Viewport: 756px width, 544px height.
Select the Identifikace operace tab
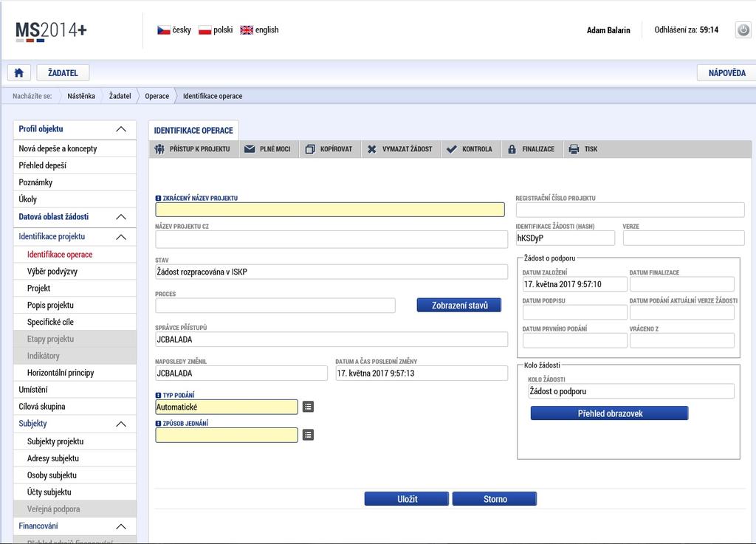[x=193, y=131]
